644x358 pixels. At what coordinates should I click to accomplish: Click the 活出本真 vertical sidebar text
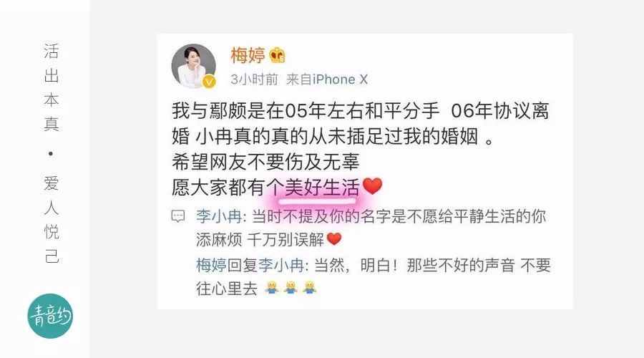pyautogui.click(x=52, y=87)
